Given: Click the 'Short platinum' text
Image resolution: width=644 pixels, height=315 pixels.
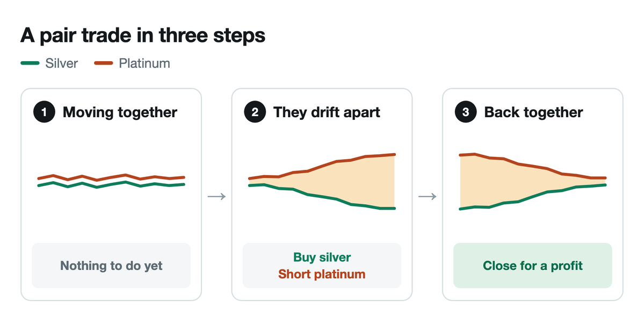Looking at the screenshot, I should point(322,274).
